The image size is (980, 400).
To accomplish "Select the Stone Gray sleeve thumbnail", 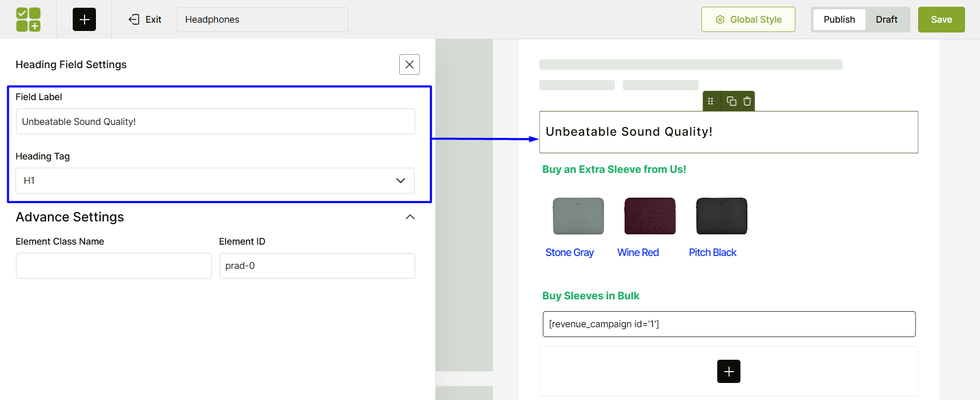I will pos(578,216).
